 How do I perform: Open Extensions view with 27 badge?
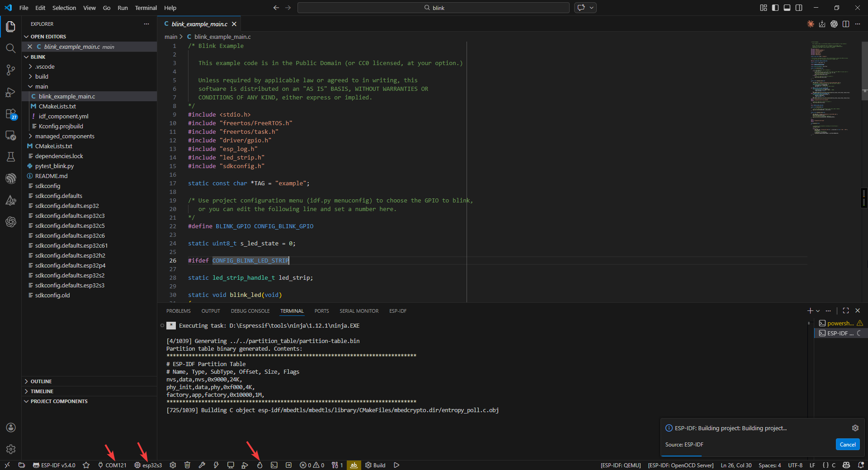(x=11, y=114)
